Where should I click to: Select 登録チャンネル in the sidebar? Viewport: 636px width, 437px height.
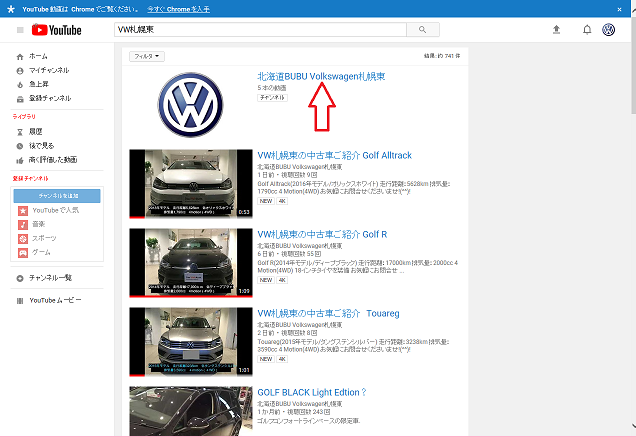point(49,98)
